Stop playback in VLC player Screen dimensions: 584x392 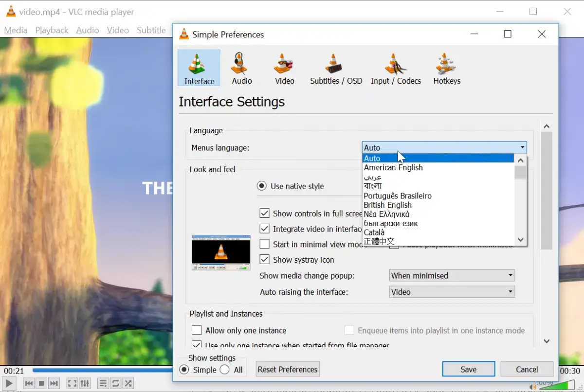41,383
